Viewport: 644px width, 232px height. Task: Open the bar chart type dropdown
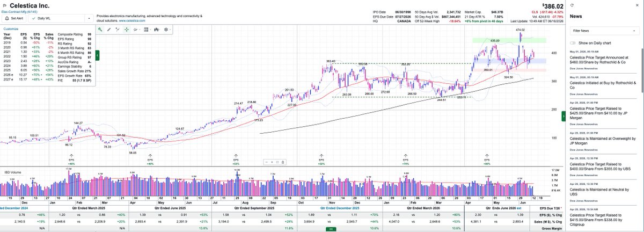157,29
